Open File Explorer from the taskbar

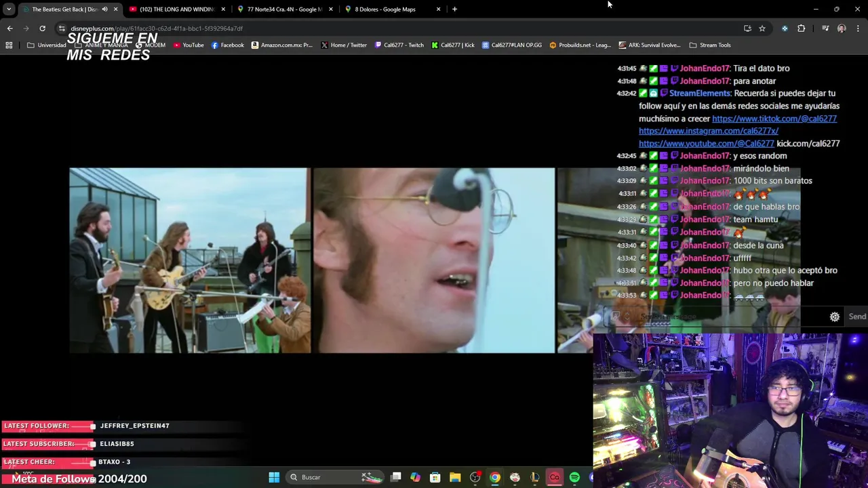point(455,477)
